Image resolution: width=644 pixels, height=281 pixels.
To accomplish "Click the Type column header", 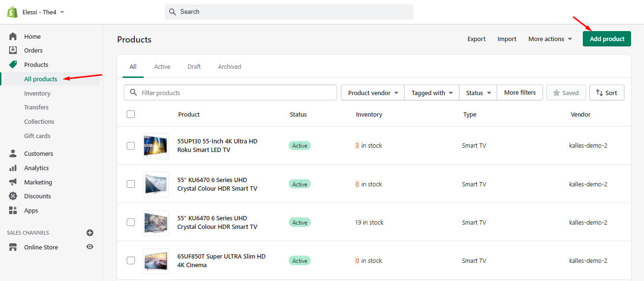I will point(470,114).
